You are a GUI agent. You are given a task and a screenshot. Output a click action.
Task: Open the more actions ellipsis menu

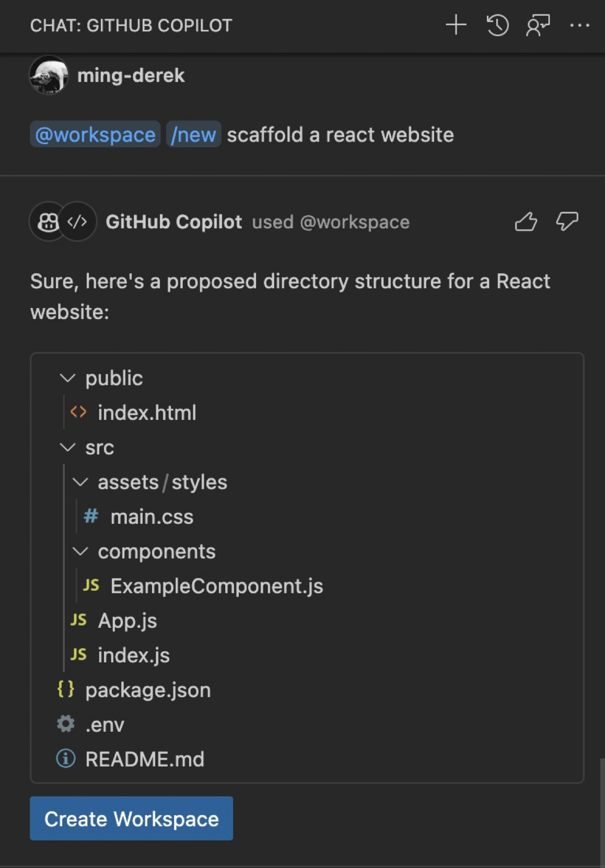coord(579,25)
